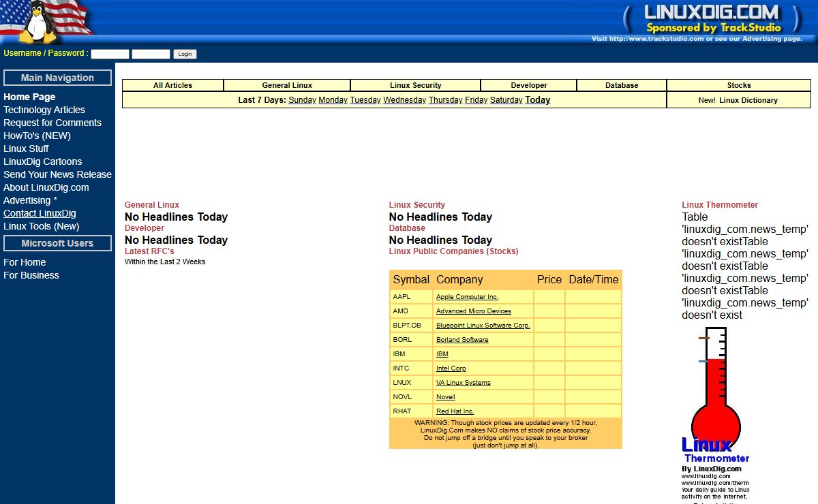818x504 pixels.
Task: Open Apple Computer Inc. stock link
Action: [467, 297]
